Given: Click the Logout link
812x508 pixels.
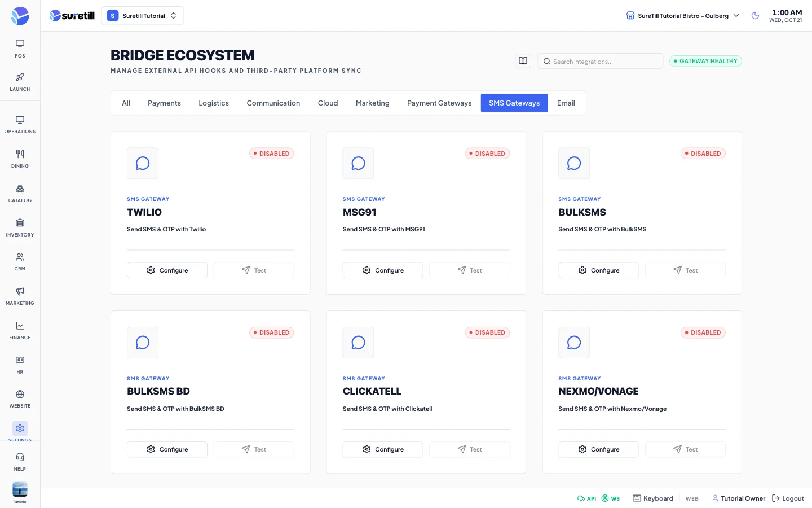Looking at the screenshot, I should tap(788, 498).
